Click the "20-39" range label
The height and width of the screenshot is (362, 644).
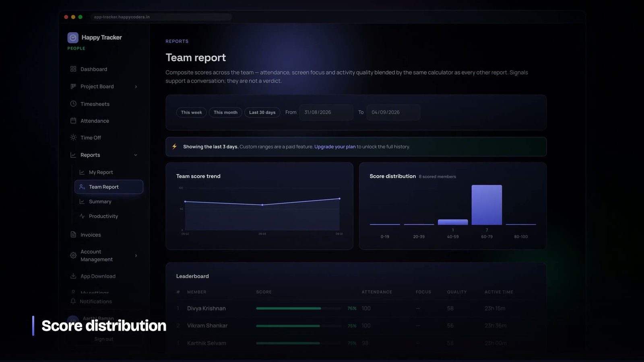419,237
